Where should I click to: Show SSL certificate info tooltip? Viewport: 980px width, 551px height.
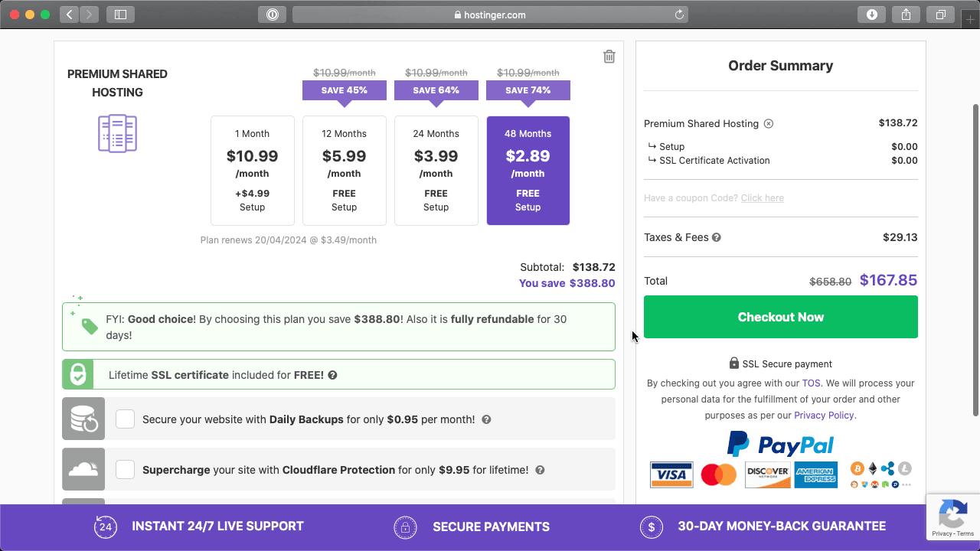(332, 375)
